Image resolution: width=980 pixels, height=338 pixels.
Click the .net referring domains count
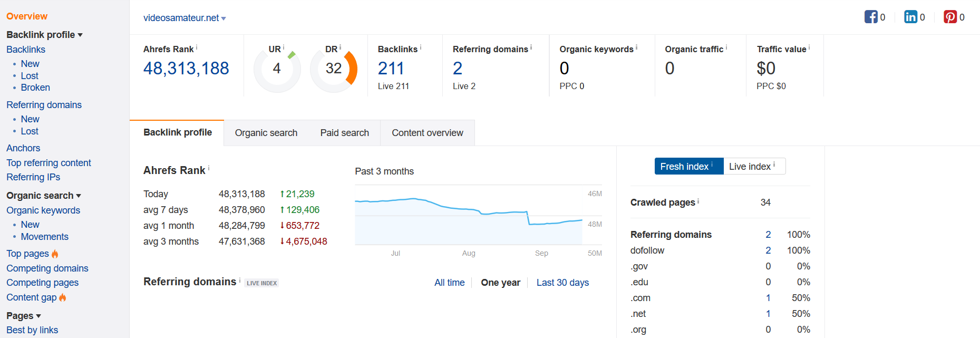pos(768,314)
